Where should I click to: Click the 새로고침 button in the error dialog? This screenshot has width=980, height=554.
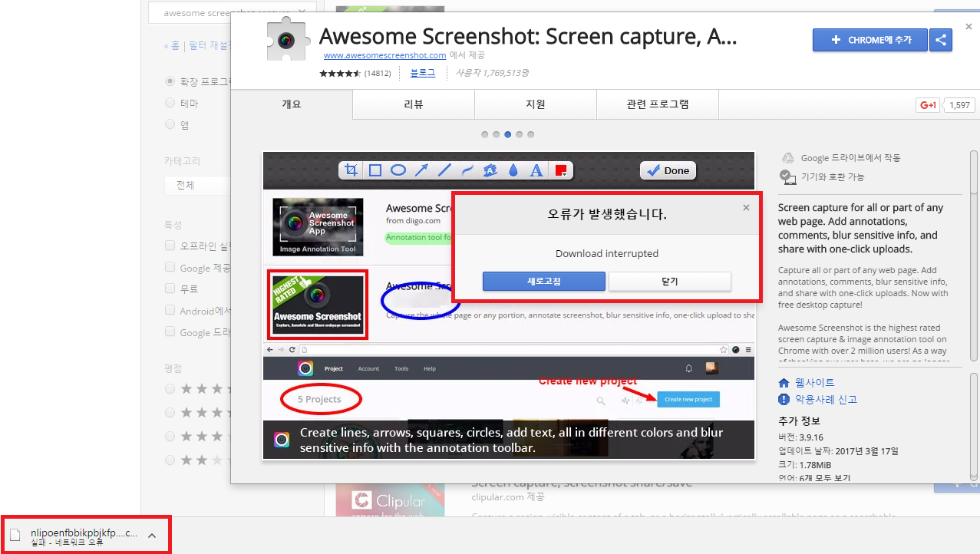(543, 282)
